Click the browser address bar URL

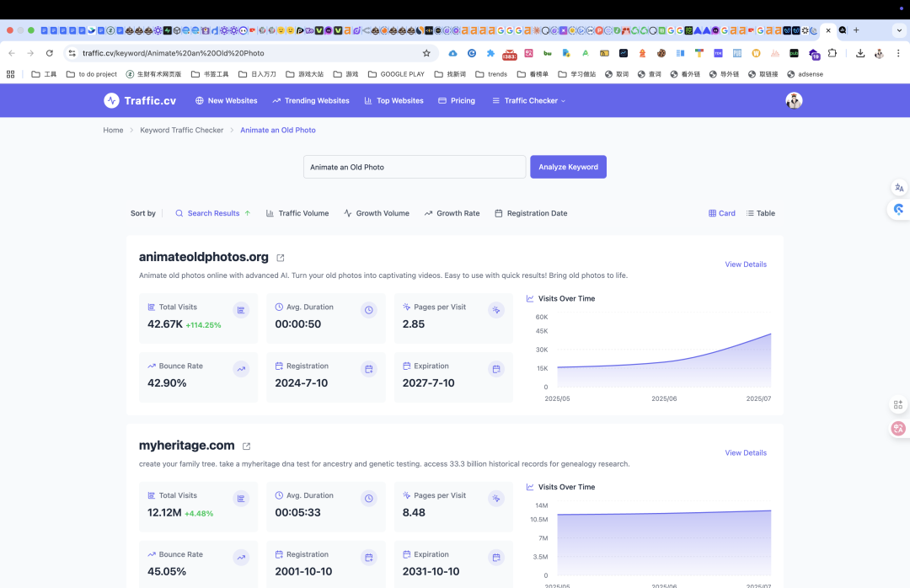tap(173, 53)
